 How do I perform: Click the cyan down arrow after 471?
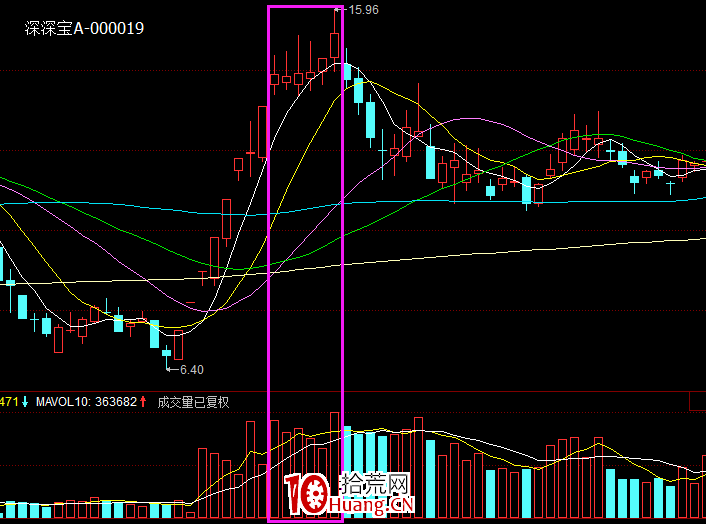25,401
